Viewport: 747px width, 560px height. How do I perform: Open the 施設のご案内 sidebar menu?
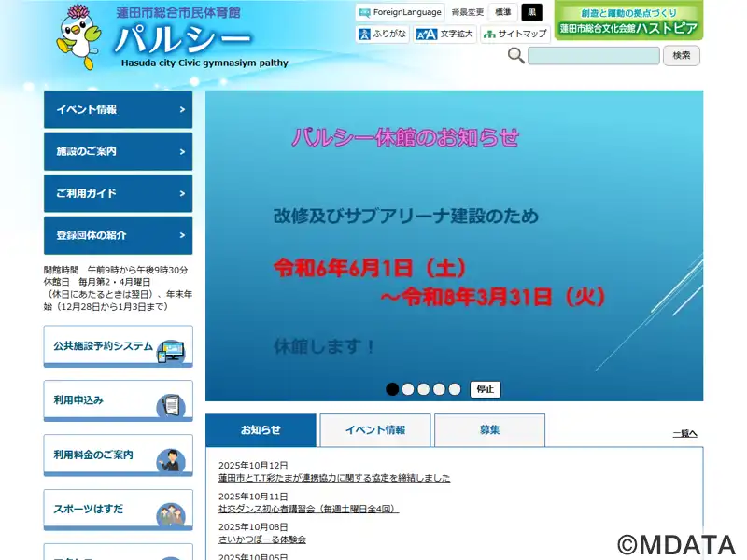119,151
